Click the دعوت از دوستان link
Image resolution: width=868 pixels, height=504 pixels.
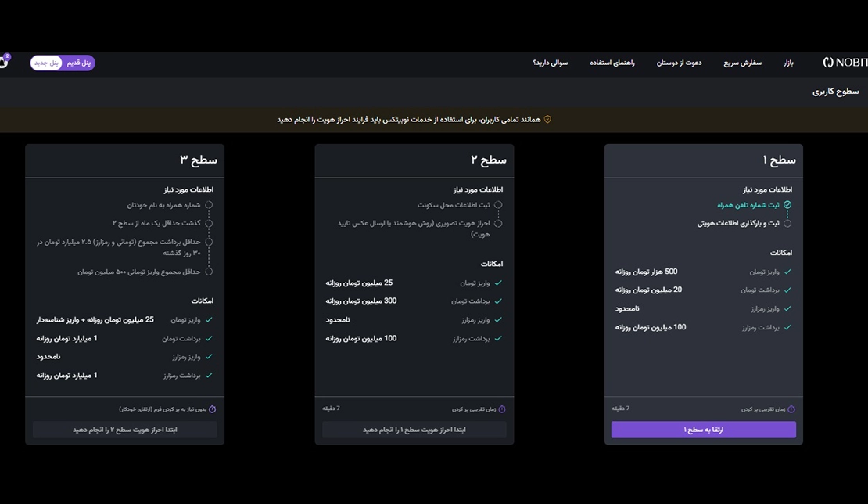[x=679, y=62]
